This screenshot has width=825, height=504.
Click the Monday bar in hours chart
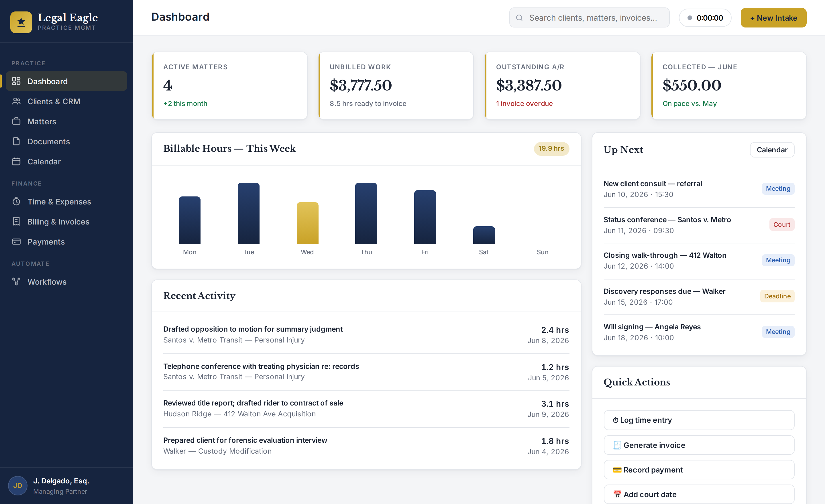coord(190,220)
